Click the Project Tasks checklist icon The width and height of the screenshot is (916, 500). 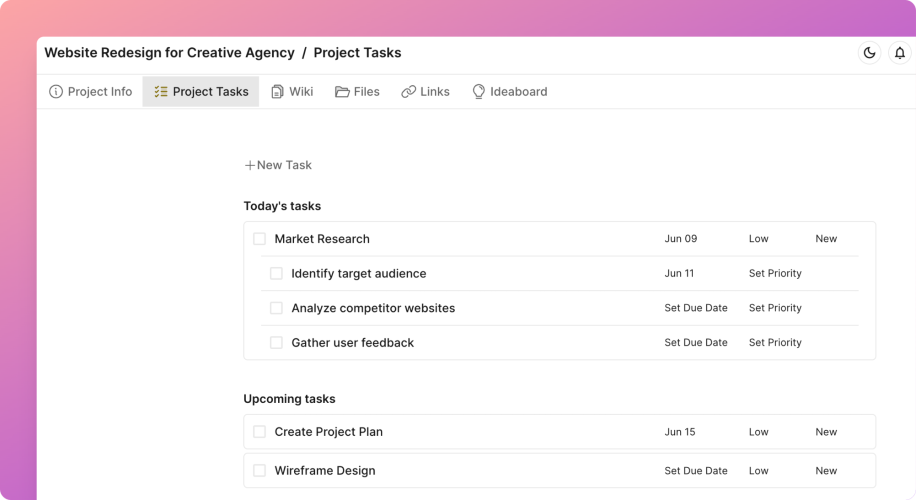tap(161, 92)
